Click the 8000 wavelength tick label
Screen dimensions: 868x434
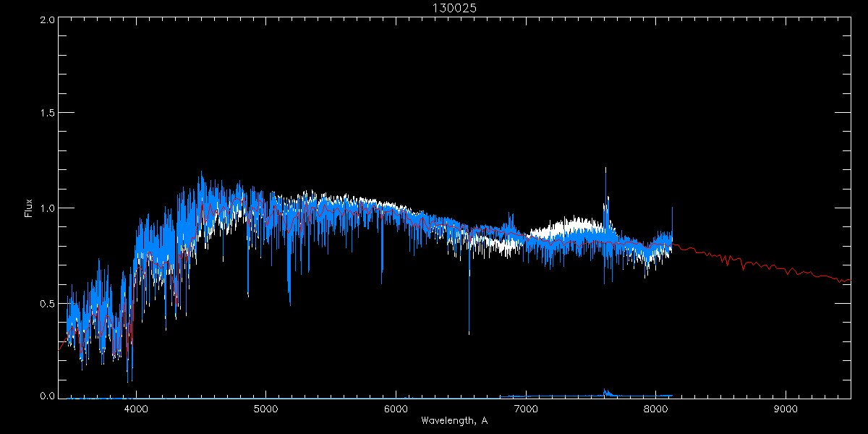click(x=655, y=409)
